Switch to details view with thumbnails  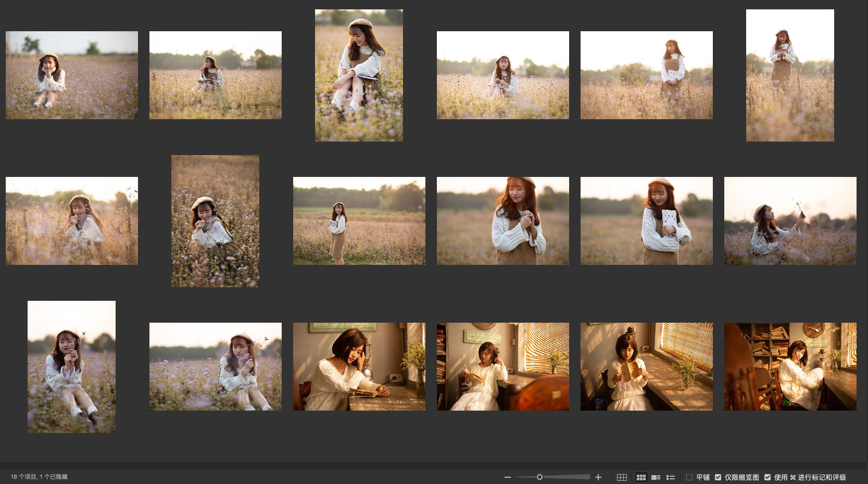point(656,477)
